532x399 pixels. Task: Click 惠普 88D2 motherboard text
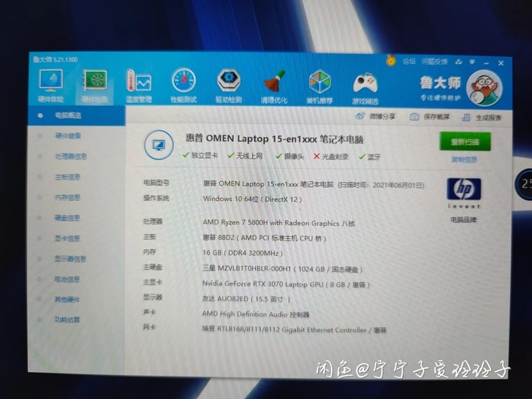(x=265, y=237)
